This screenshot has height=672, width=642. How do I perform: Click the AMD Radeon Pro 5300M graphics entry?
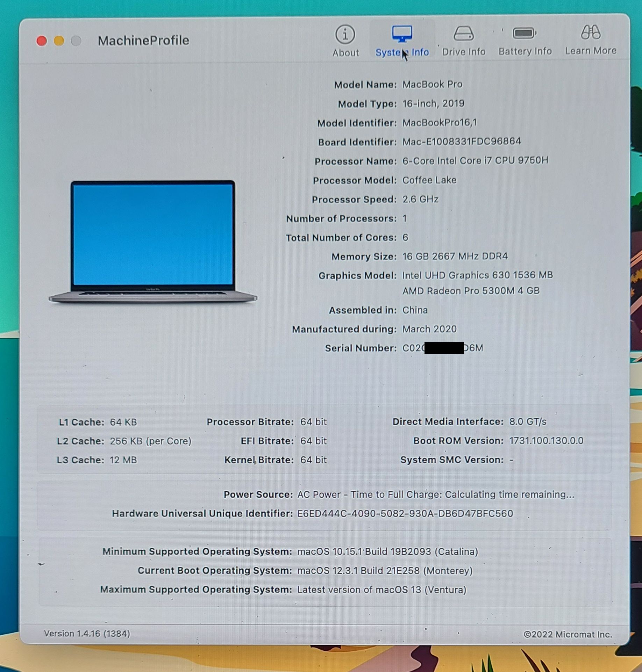coord(471,291)
